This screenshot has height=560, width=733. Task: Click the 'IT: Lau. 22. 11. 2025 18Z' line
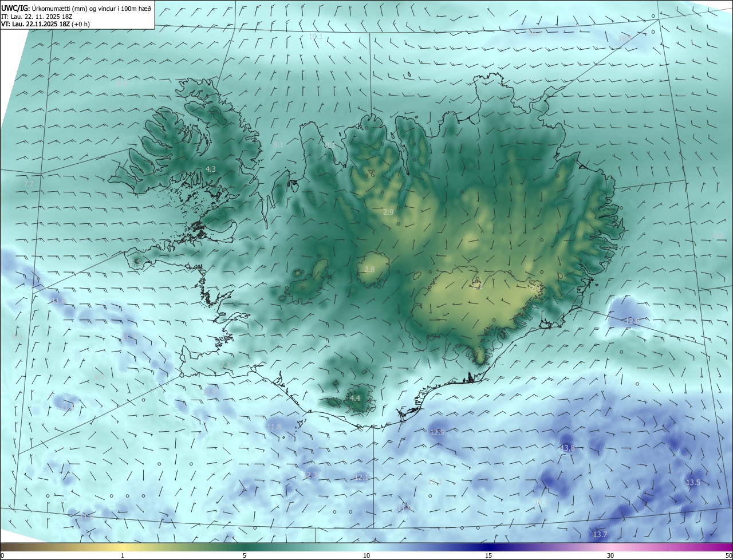pyautogui.click(x=36, y=17)
